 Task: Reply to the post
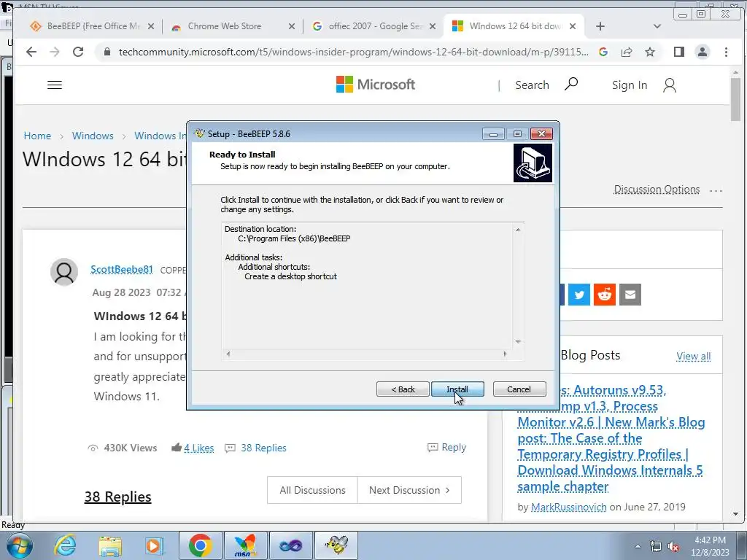point(447,447)
